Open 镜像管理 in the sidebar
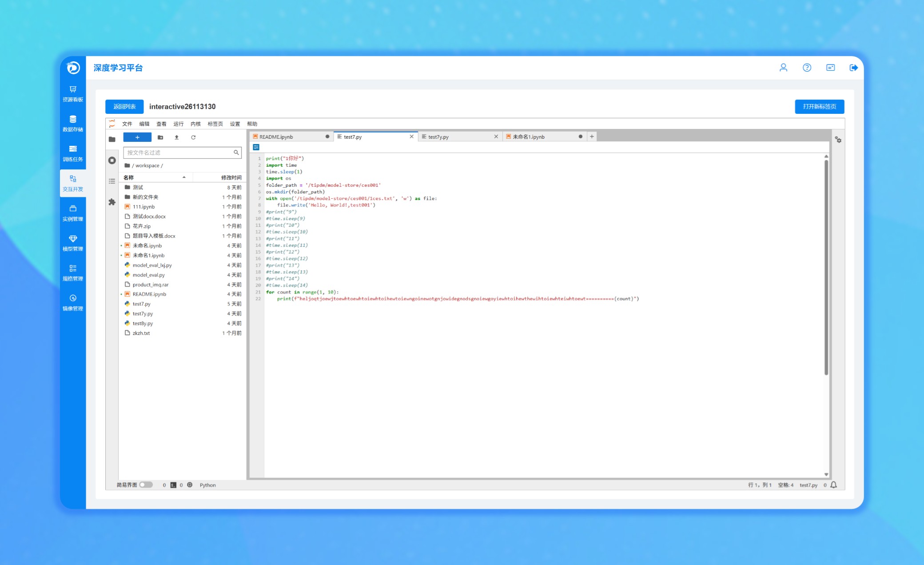 [x=73, y=303]
